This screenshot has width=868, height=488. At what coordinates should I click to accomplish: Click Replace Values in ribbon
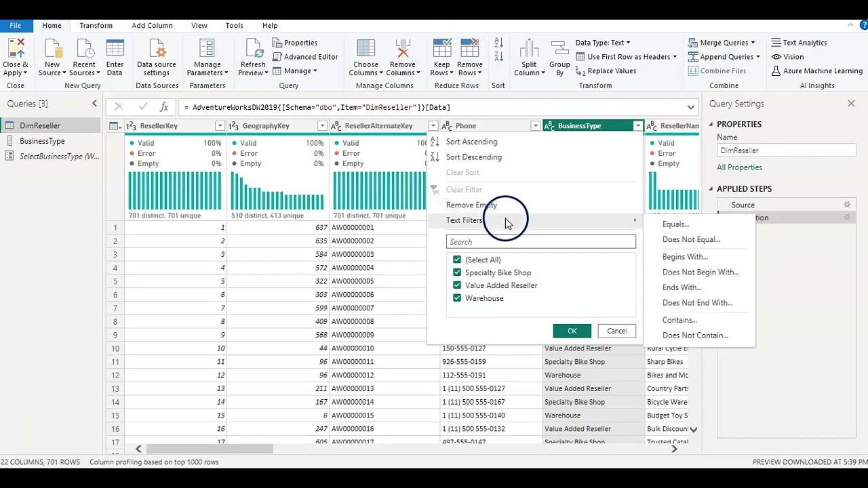coord(606,71)
